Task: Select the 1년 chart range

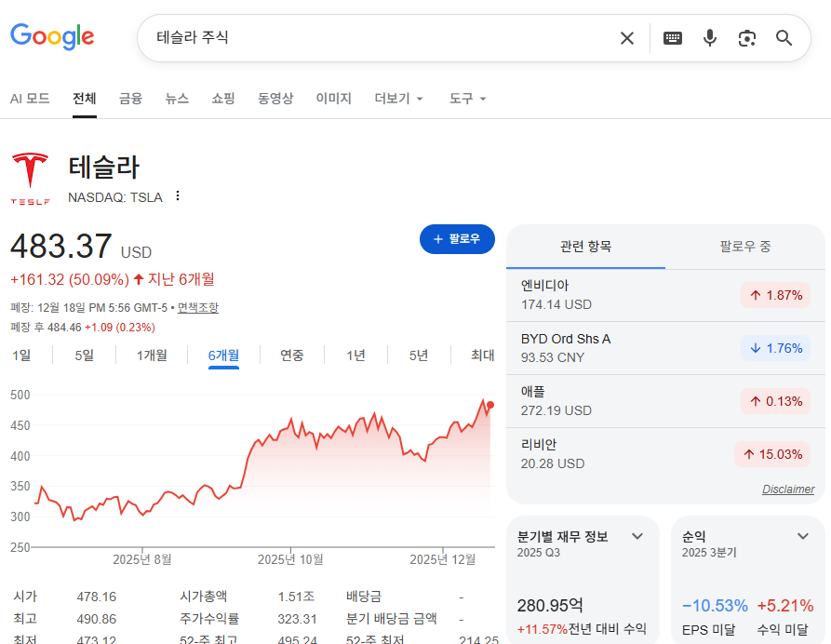Action: tap(355, 356)
